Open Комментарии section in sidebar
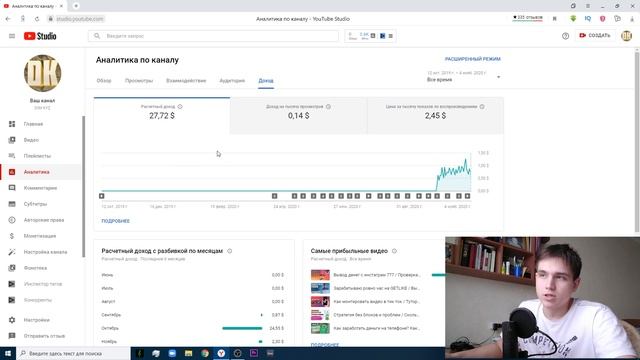Screen dimensions: 640x360 click(x=41, y=188)
